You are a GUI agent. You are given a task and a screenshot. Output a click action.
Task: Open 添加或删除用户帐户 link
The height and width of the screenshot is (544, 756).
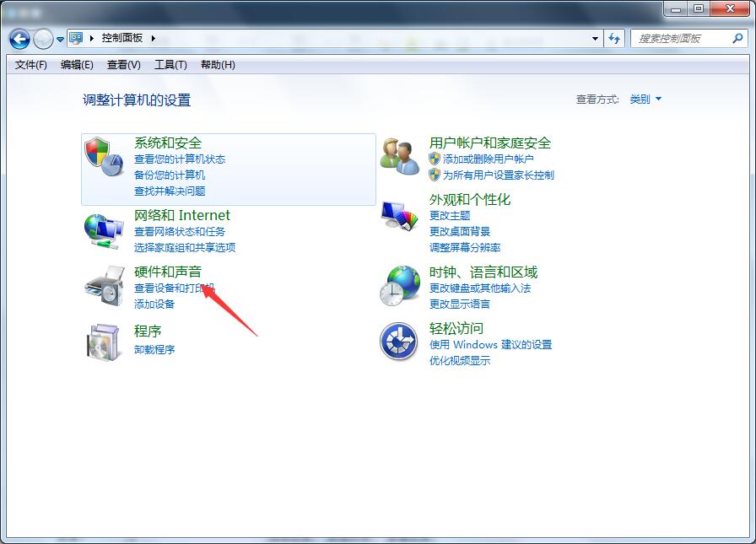point(489,159)
